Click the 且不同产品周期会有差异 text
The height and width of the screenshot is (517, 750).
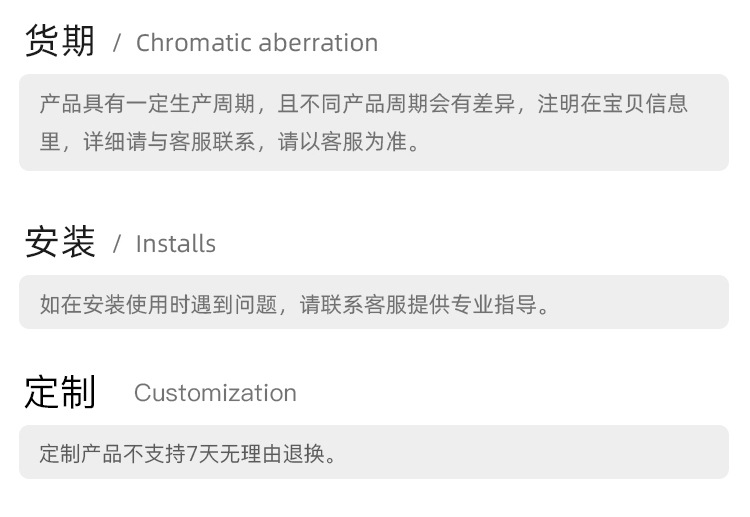(396, 104)
